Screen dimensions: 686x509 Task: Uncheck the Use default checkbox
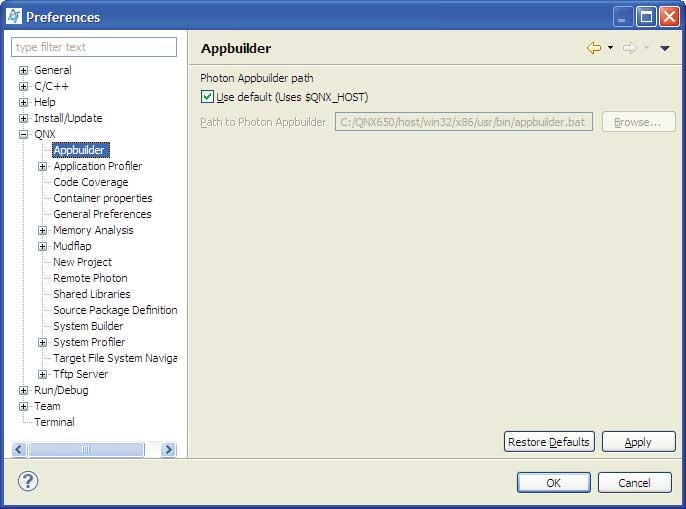click(207, 97)
